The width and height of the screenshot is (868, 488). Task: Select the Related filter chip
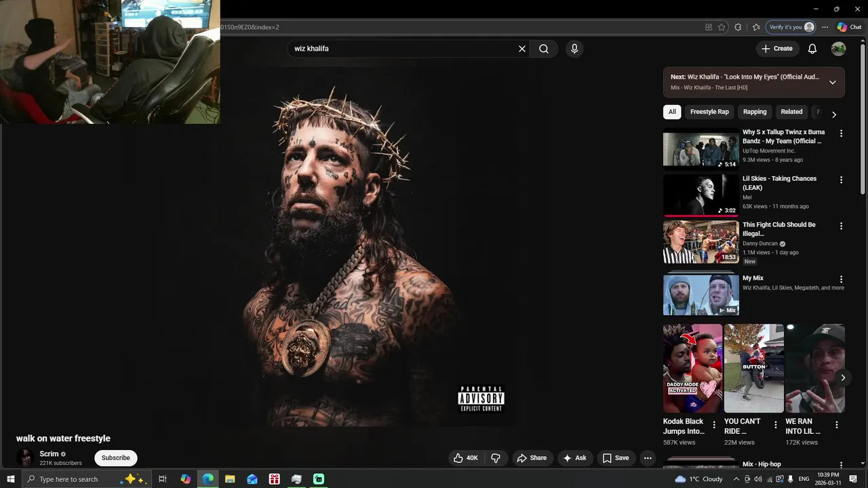click(x=791, y=112)
